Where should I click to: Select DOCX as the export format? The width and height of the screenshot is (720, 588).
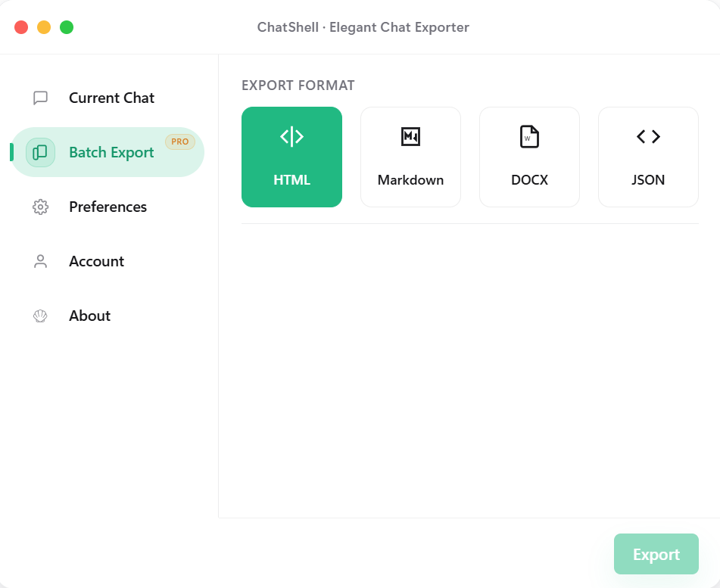529,157
